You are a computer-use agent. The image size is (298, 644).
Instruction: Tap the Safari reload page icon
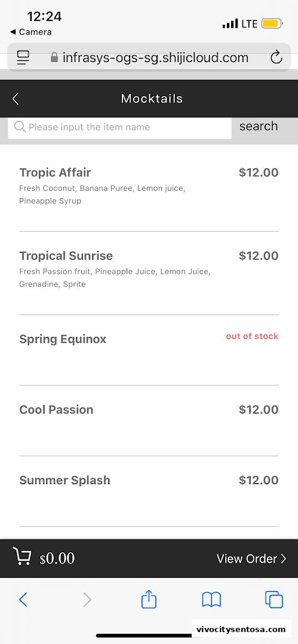click(276, 57)
